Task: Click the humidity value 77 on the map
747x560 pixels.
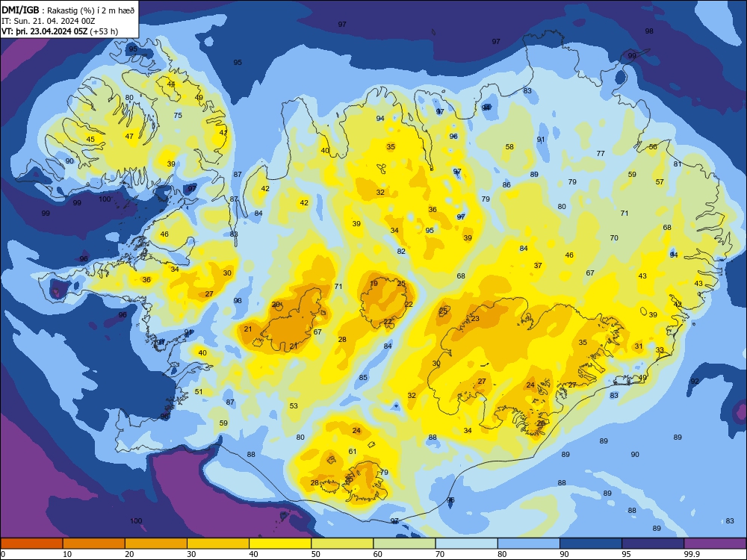Action: 601,153
